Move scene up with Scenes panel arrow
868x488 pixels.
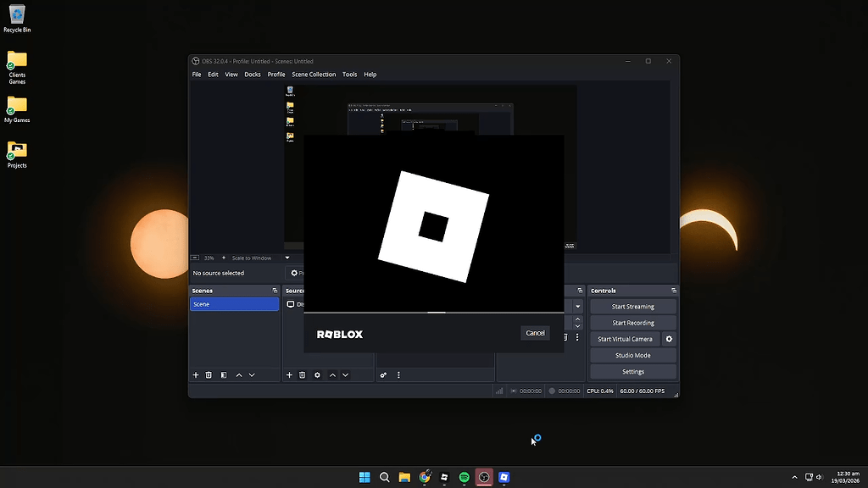(x=239, y=375)
